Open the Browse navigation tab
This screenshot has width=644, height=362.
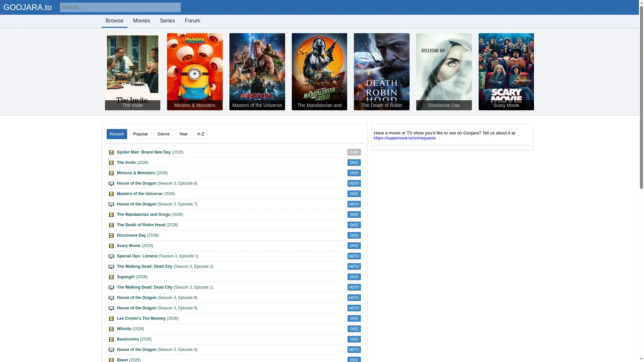[114, 21]
